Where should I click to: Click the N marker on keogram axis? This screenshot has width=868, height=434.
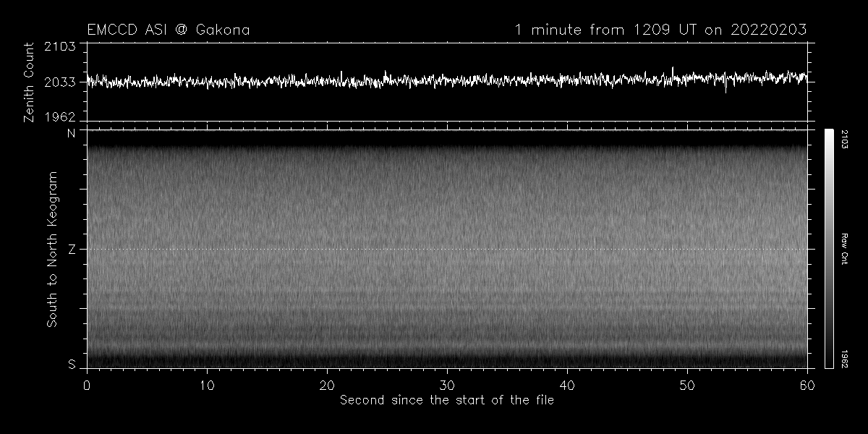72,134
